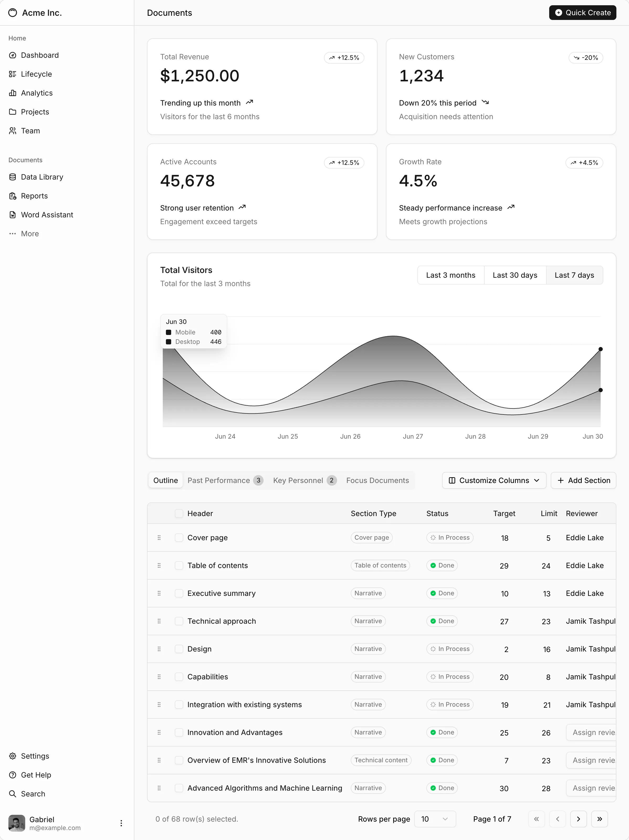Click the Quick Create button
629x840 pixels.
pos(583,13)
